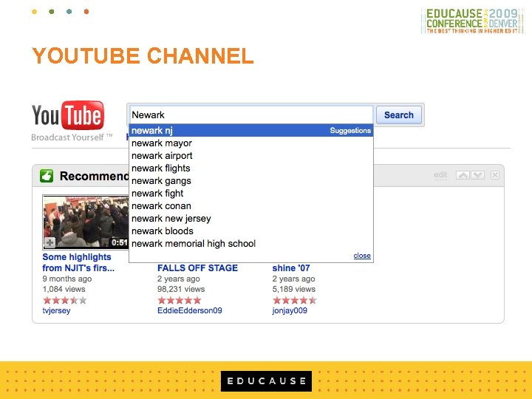The image size is (532, 399).
Task: Select the 'newark airport' suggestion
Action: point(251,156)
